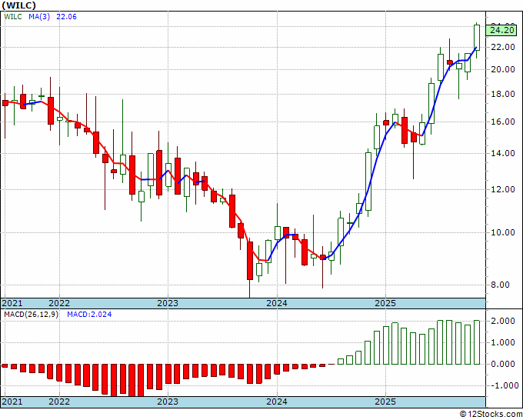Open the 12Stocks.com link

491,415
